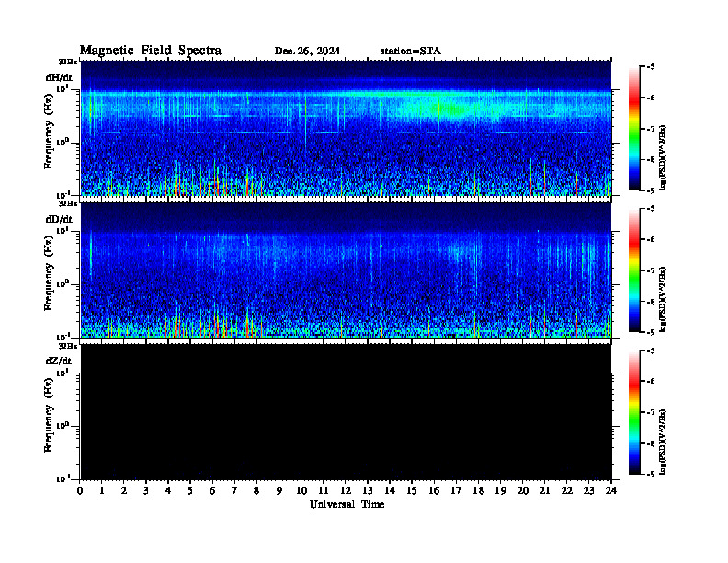Image resolution: width=728 pixels, height=563 pixels.
Task: Click hour 10 on the time axis
Action: pyautogui.click(x=301, y=491)
